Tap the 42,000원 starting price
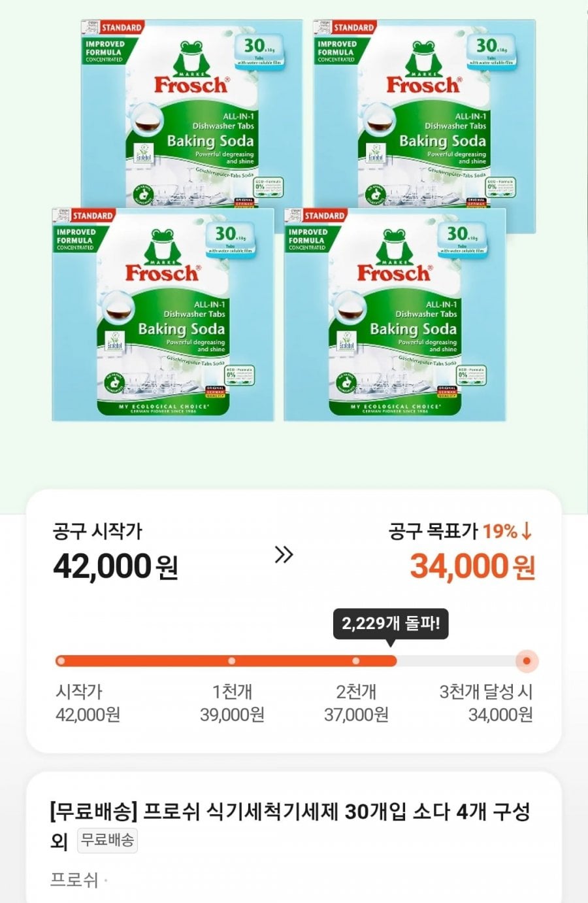The width and height of the screenshot is (588, 903). coord(115,566)
